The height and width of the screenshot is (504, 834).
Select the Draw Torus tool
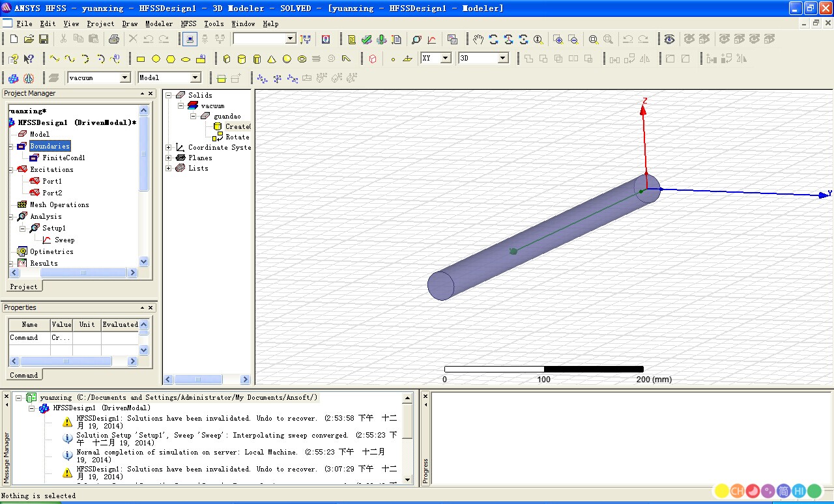[302, 59]
